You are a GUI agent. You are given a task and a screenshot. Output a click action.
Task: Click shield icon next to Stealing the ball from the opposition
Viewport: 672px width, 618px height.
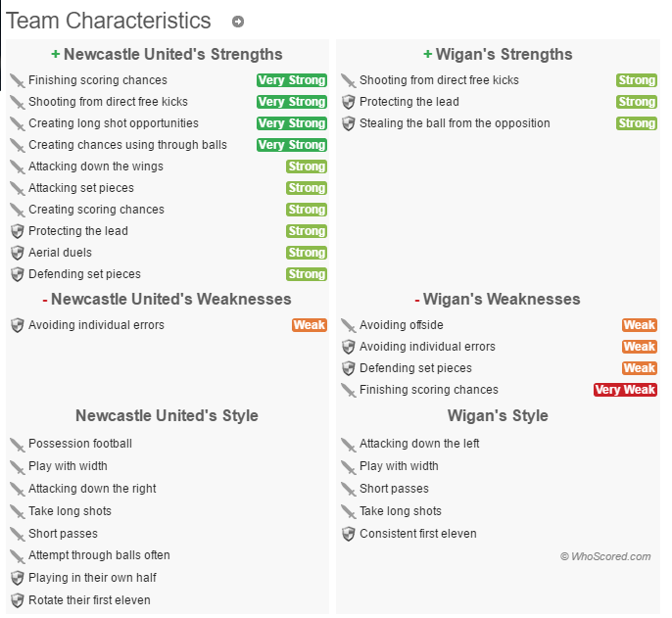point(349,123)
